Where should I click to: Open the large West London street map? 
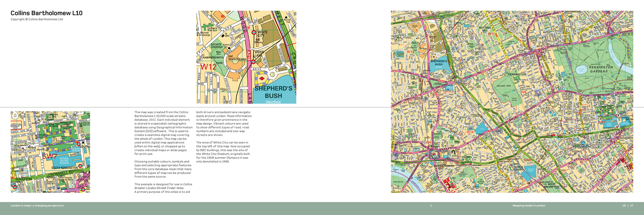pyautogui.click(x=512, y=101)
